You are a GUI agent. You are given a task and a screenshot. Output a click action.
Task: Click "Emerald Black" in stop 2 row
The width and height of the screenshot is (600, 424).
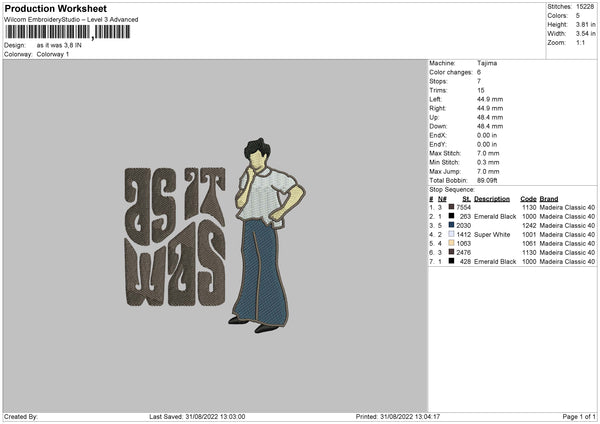point(495,217)
